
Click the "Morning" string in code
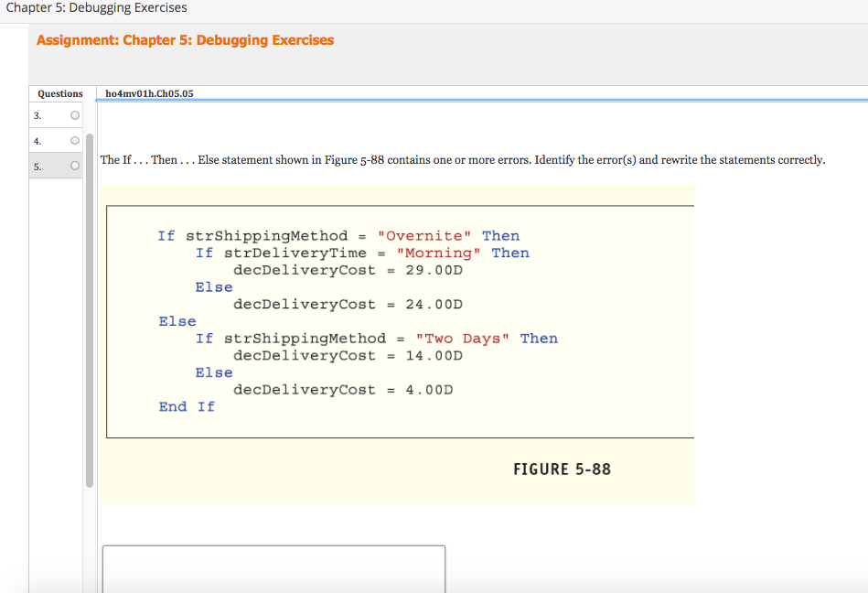[x=438, y=253]
